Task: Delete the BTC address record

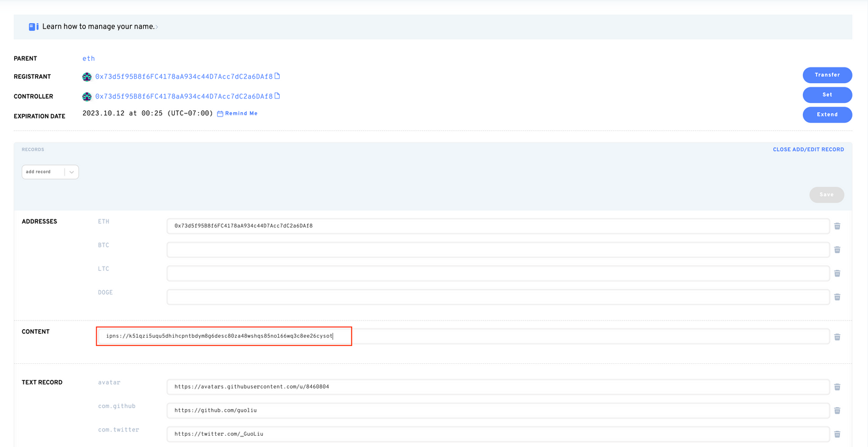Action: point(837,250)
